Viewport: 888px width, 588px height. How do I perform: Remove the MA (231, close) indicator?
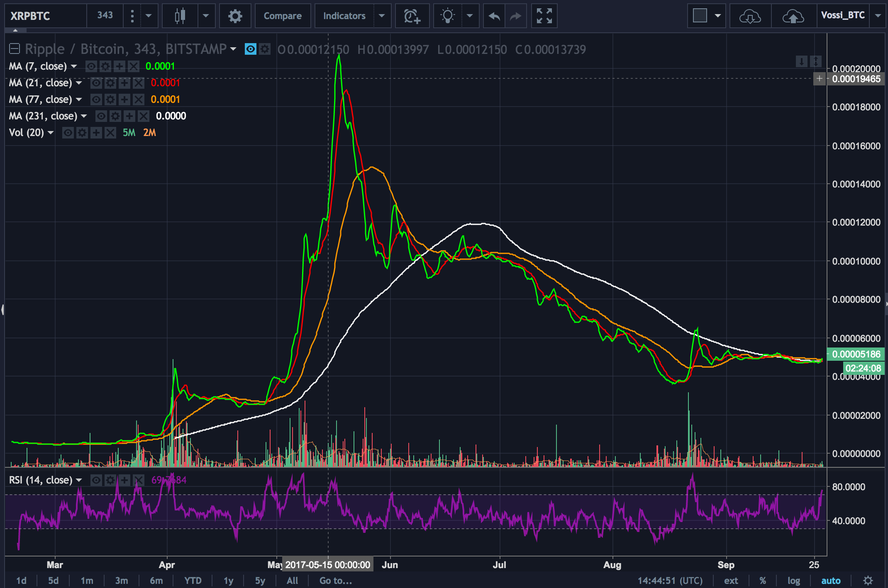(144, 116)
